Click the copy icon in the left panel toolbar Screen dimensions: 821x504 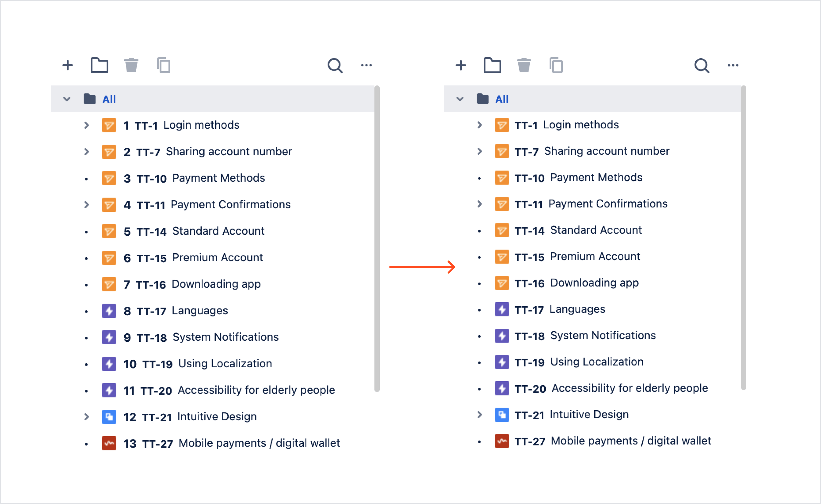pos(164,65)
